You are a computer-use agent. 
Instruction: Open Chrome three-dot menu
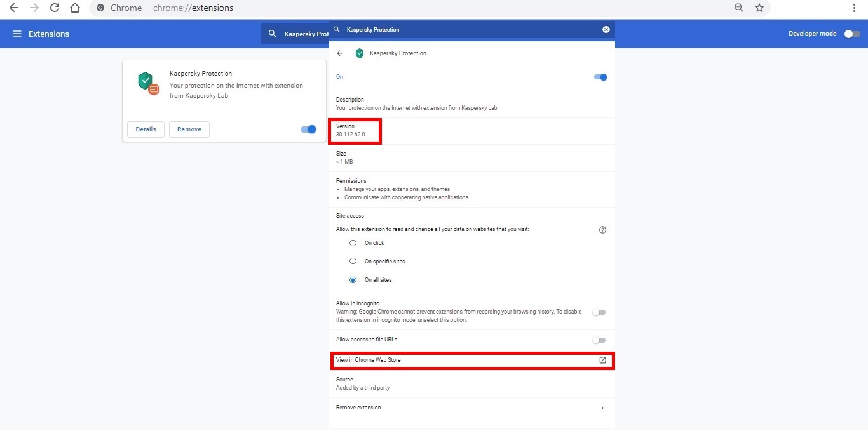coord(855,8)
